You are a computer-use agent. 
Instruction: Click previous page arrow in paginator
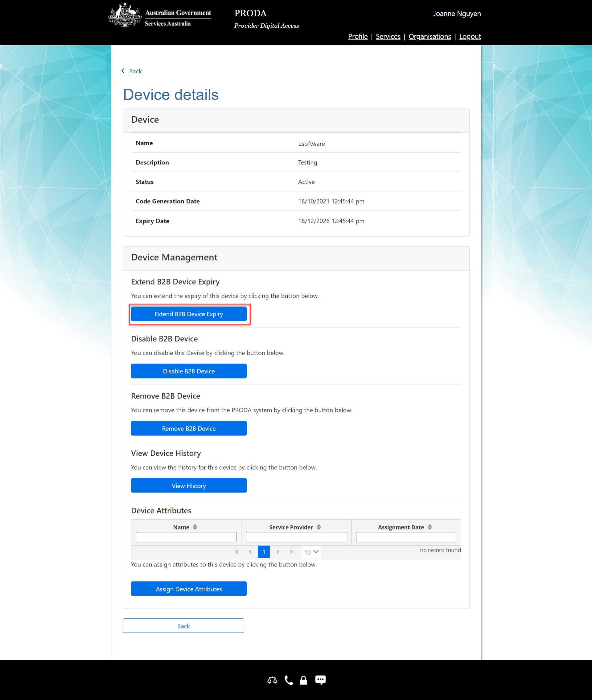click(x=250, y=552)
